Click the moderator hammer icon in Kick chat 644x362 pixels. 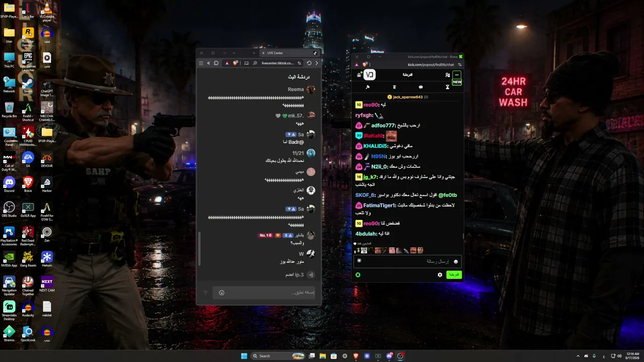click(x=367, y=87)
